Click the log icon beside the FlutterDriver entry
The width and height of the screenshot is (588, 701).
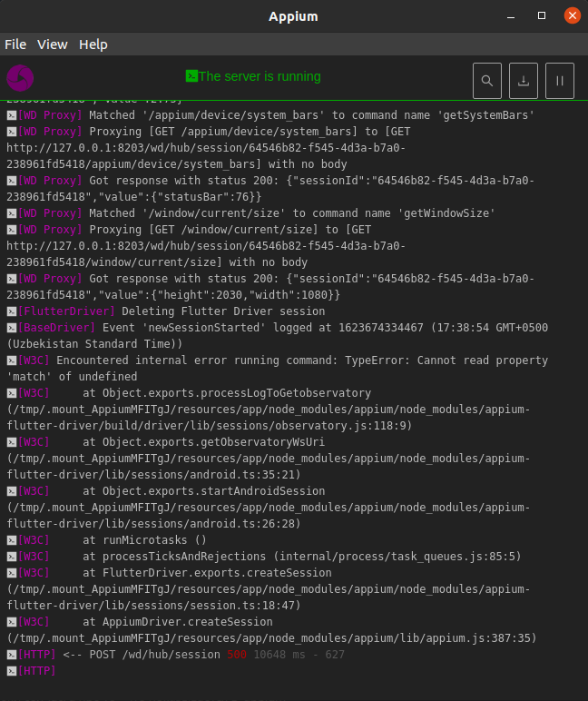(12, 311)
